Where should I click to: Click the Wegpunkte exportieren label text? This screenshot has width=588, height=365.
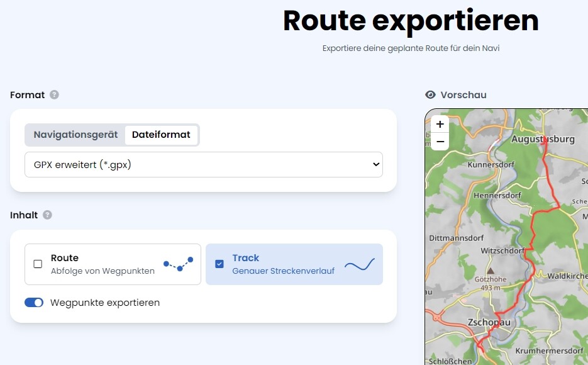pos(105,303)
